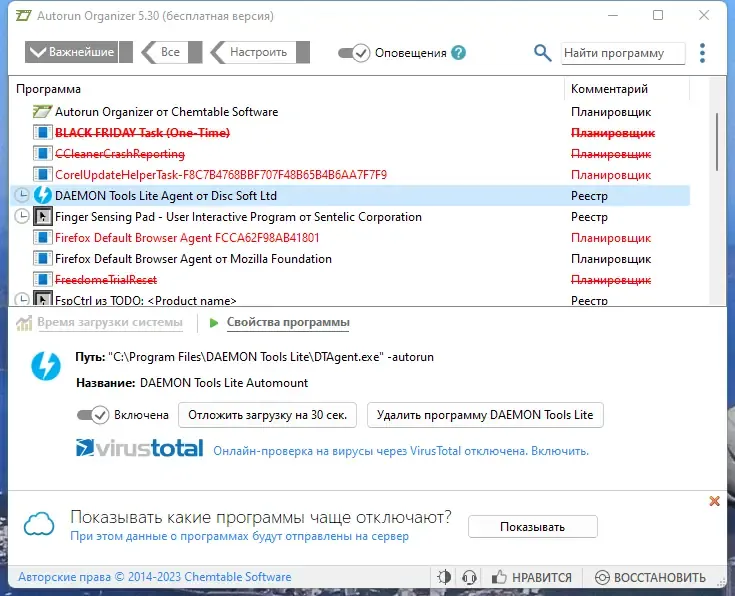Select Autorun Organizer от Chemtable Software row
This screenshot has width=735, height=596.
[x=350, y=112]
